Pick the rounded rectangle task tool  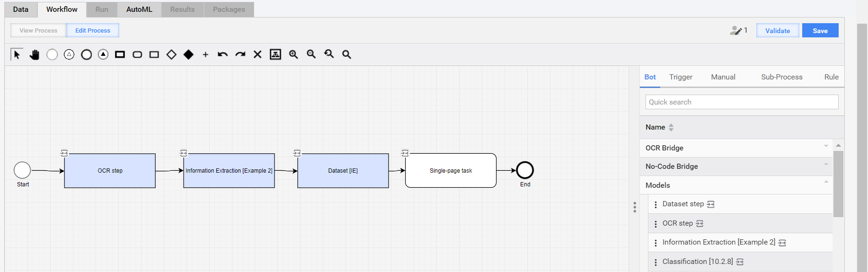pyautogui.click(x=137, y=54)
